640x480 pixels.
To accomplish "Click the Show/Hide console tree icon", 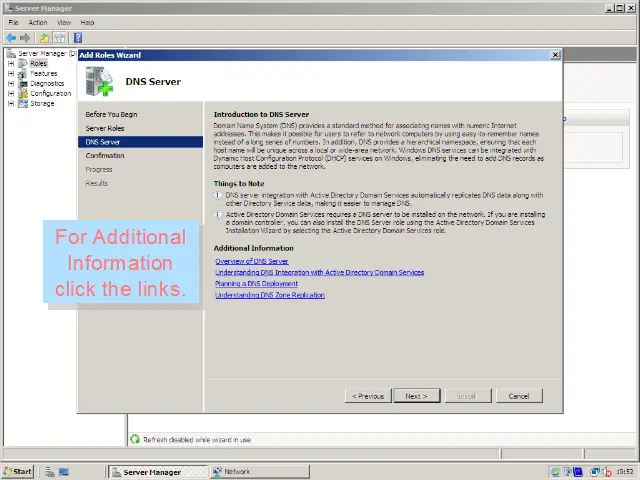I will click(x=60, y=38).
